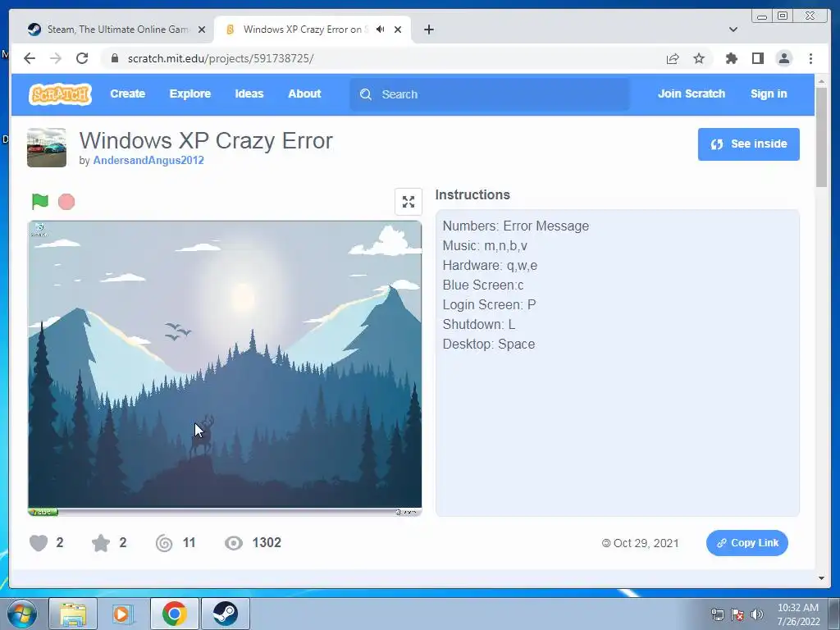Click the Instructions heading
840x630 pixels.
coord(472,194)
